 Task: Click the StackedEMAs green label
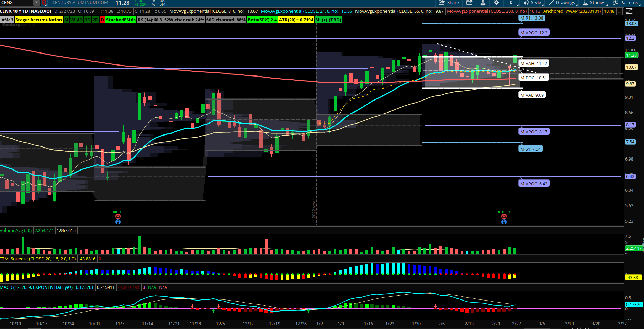coord(121,20)
